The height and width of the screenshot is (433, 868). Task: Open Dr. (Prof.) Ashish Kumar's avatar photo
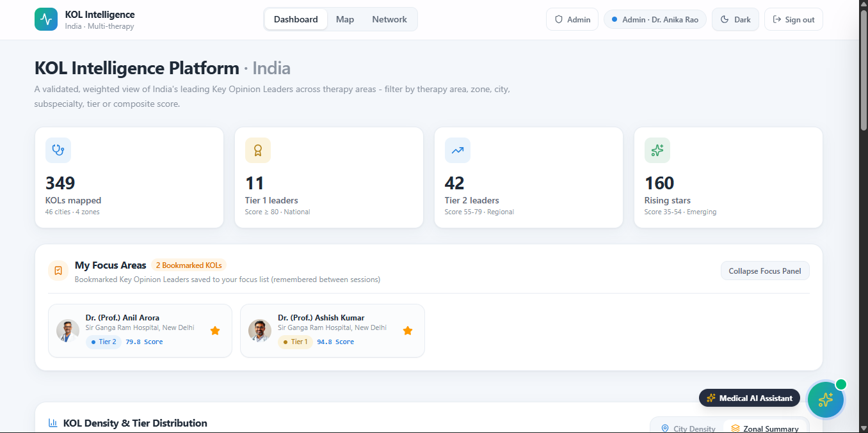point(260,331)
